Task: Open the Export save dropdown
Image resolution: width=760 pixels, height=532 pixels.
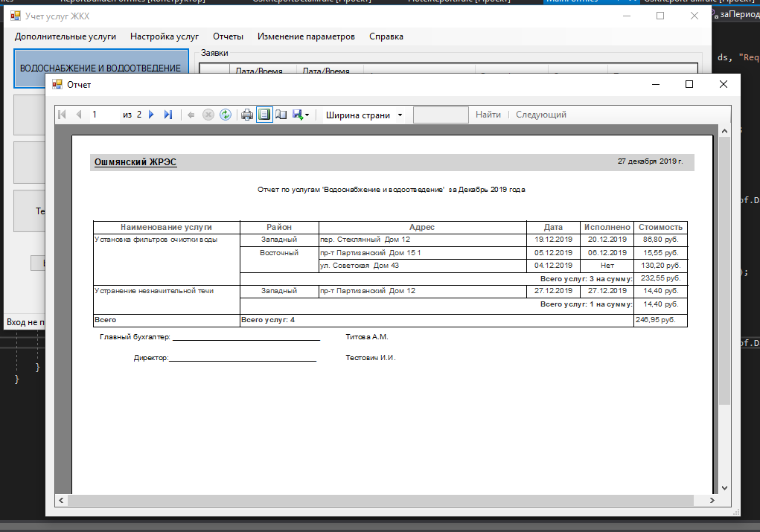Action: coord(301,115)
